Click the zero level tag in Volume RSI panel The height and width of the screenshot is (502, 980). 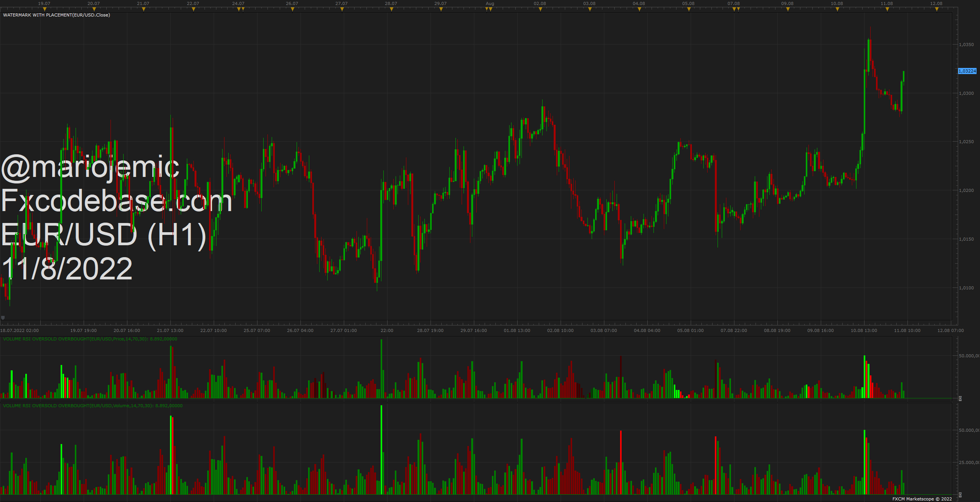click(x=960, y=495)
